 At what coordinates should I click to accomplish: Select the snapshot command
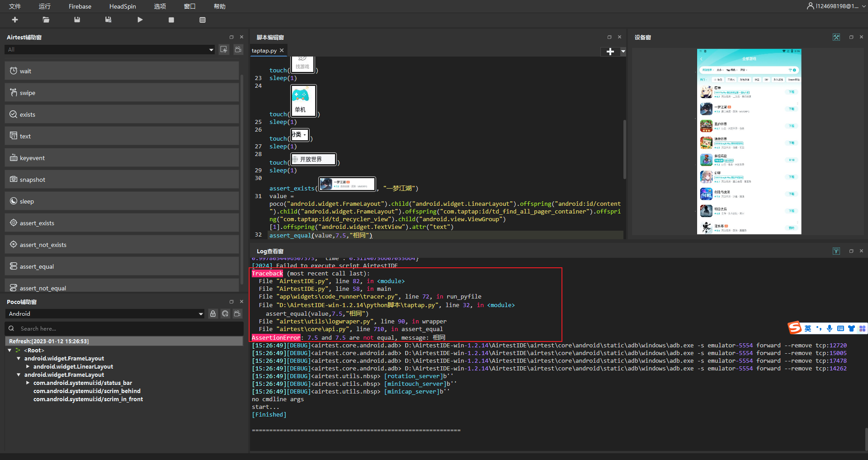pos(122,180)
